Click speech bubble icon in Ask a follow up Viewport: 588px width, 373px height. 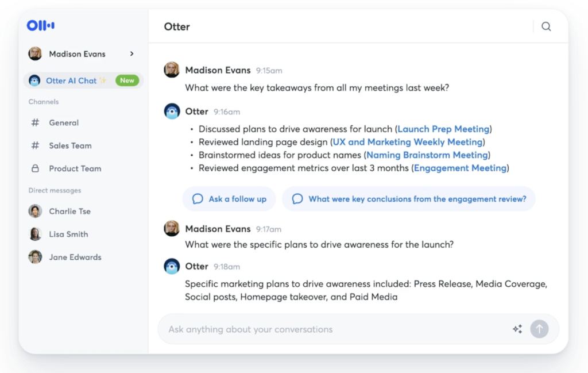pyautogui.click(x=198, y=199)
